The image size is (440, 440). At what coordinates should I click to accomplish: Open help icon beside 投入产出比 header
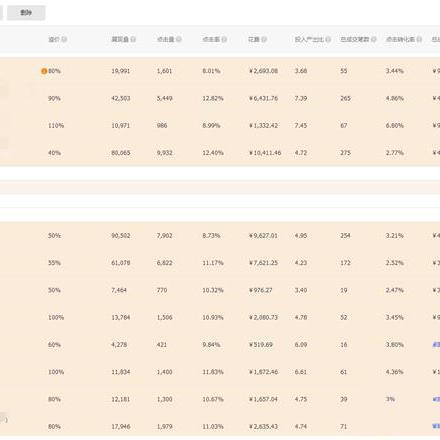[x=328, y=39]
